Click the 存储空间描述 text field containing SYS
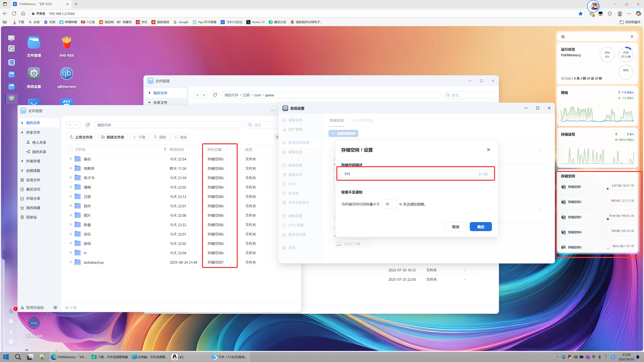This screenshot has width=644, height=362. pyautogui.click(x=410, y=174)
